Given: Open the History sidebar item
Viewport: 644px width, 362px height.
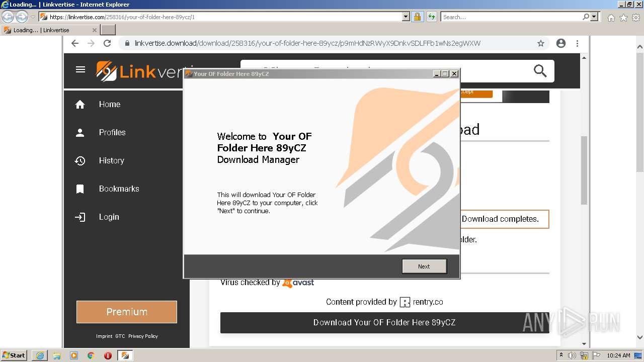Looking at the screenshot, I should [112, 161].
